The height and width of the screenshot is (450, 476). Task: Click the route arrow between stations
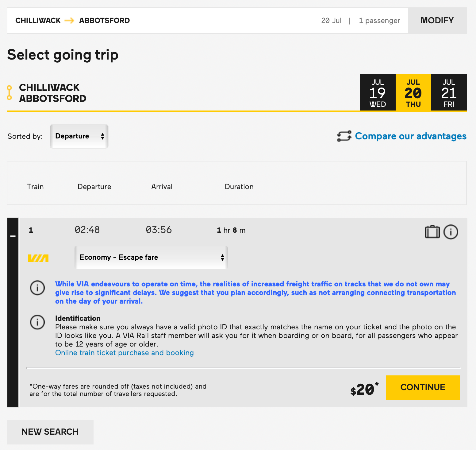point(69,21)
